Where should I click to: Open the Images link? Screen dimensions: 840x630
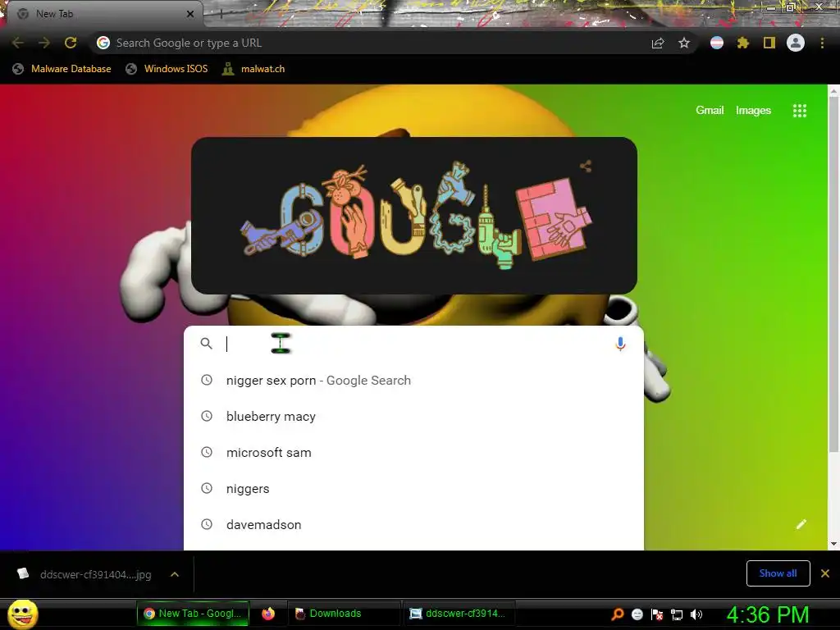(753, 111)
